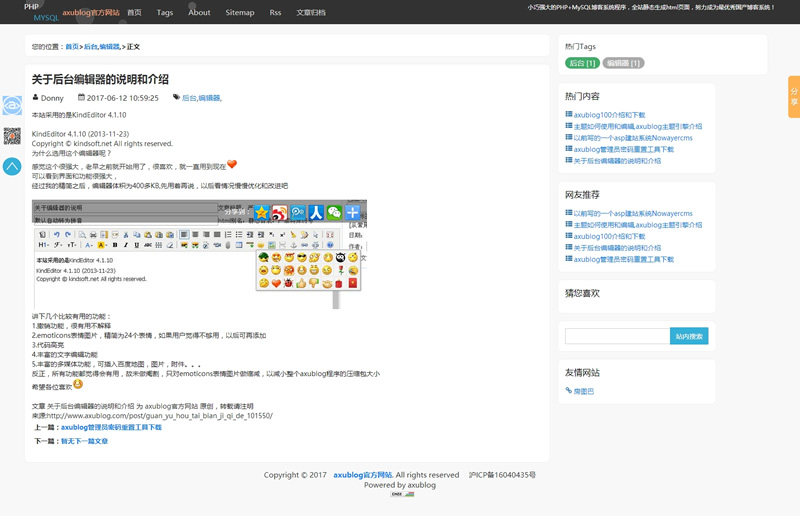The image size is (800, 516).
Task: Click the 后台 tag under the article title
Action: click(x=189, y=98)
